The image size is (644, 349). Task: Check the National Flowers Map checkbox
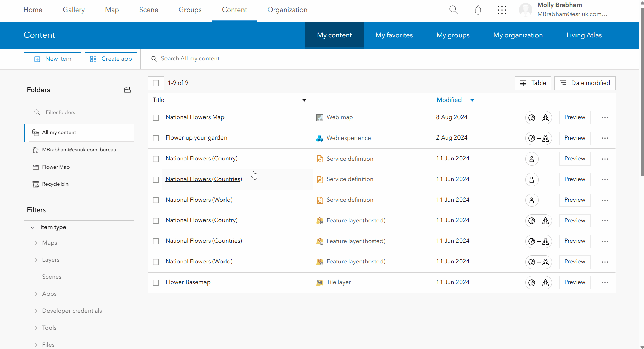[156, 118]
